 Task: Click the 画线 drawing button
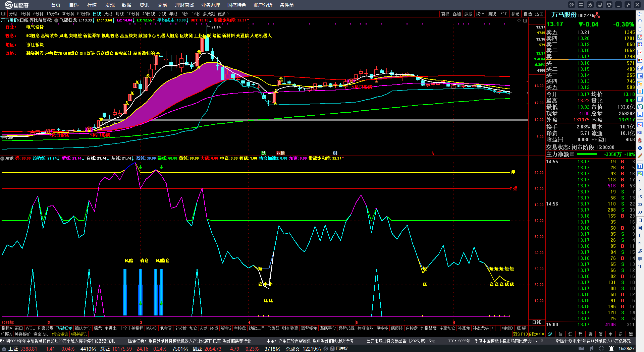pyautogui.click(x=492, y=14)
